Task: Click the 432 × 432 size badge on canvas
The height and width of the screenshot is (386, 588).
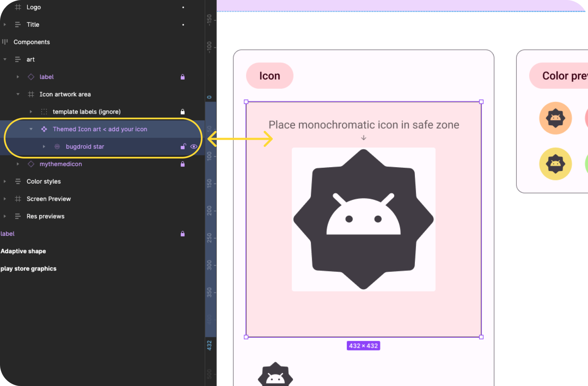Action: tap(363, 346)
